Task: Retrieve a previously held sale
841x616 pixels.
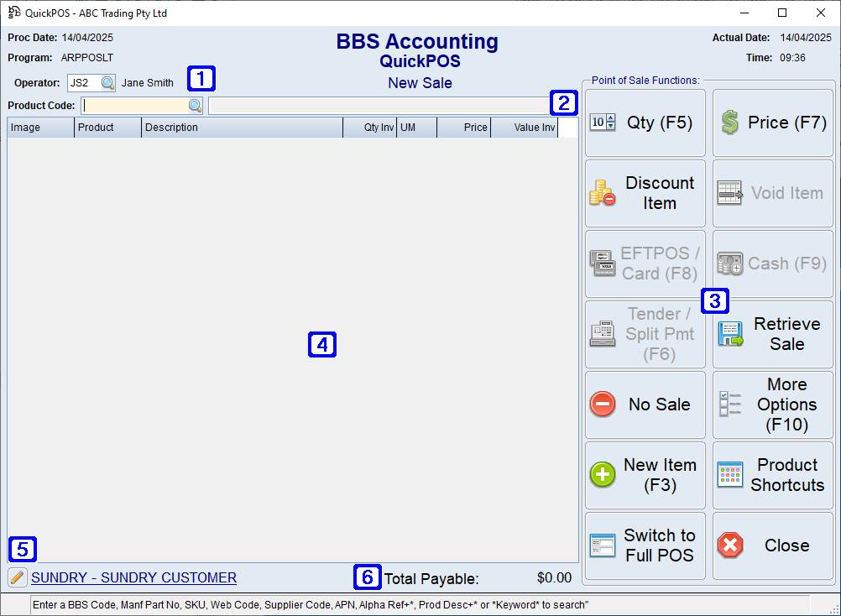Action: pos(772,334)
